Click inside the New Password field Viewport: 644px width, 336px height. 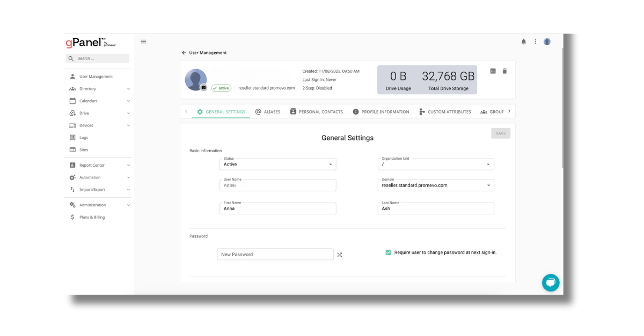coord(274,254)
